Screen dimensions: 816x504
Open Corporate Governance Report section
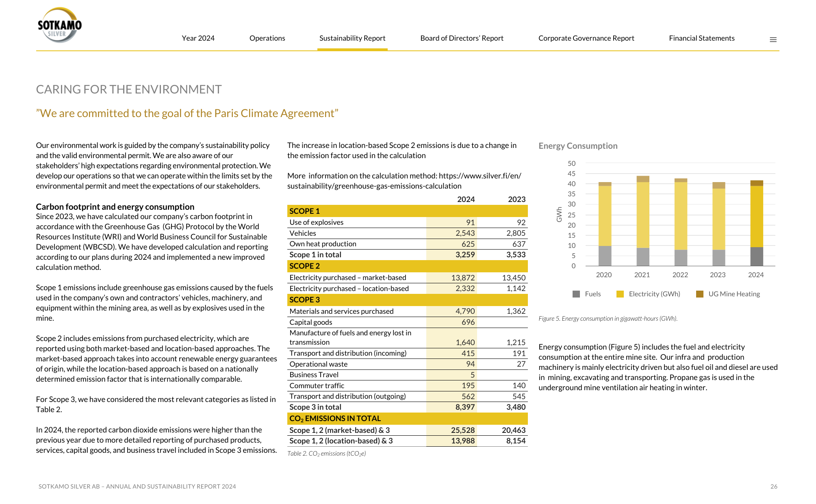pos(586,38)
